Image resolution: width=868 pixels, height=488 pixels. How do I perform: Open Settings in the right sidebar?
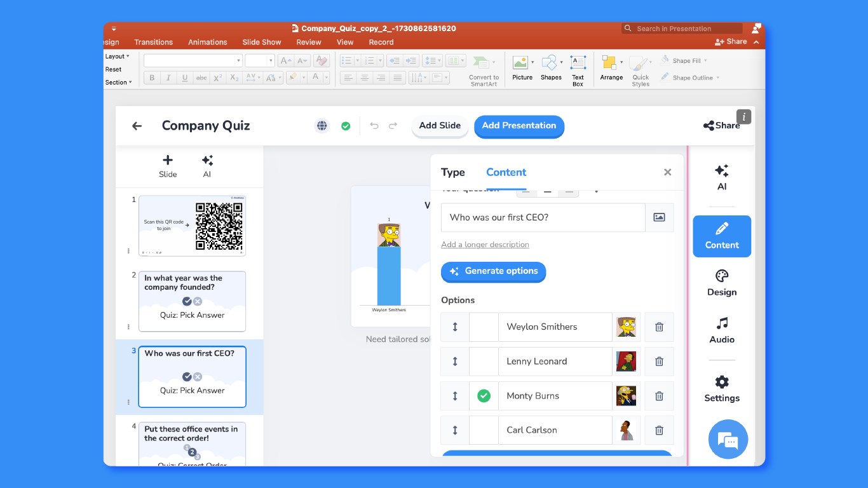722,389
